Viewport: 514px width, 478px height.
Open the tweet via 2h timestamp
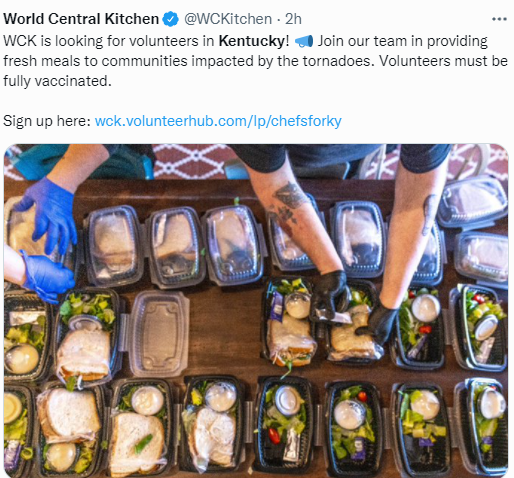[x=293, y=19]
